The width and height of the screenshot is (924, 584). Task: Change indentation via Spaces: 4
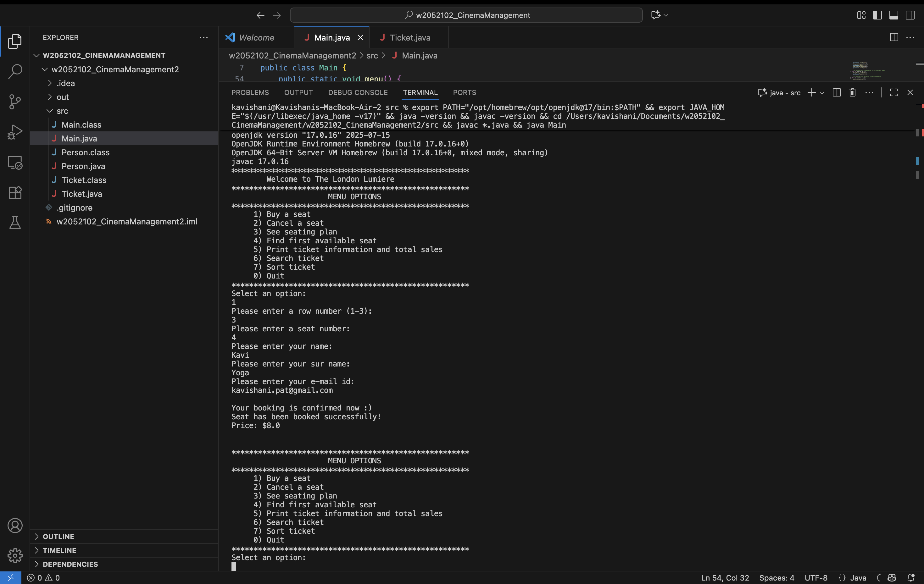click(776, 578)
